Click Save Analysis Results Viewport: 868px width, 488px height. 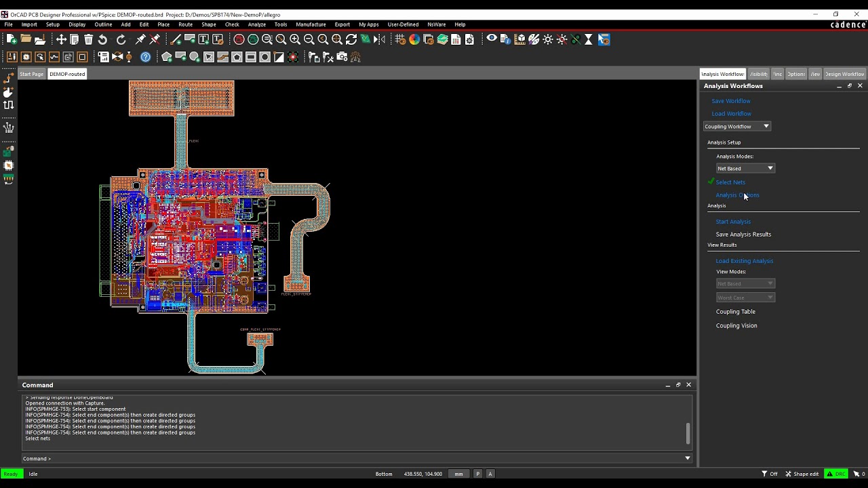tap(743, 235)
